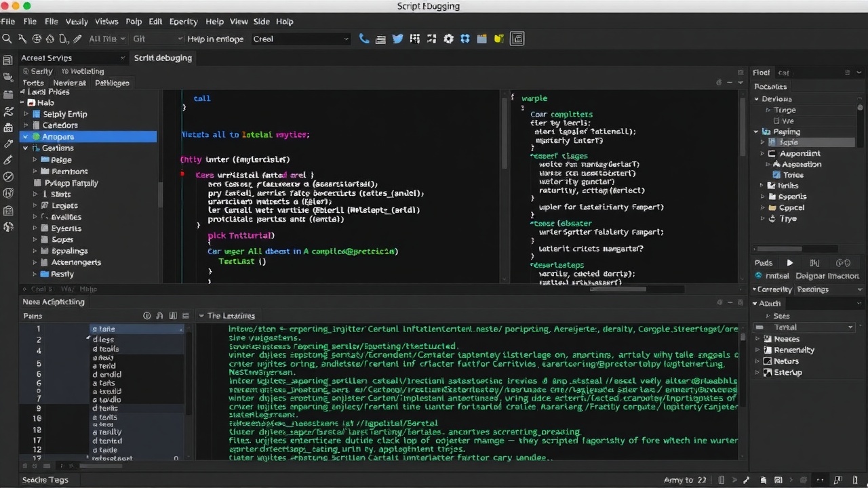Expand the Pelge folder node
Viewport: 868px width, 488px height.
tap(35, 160)
